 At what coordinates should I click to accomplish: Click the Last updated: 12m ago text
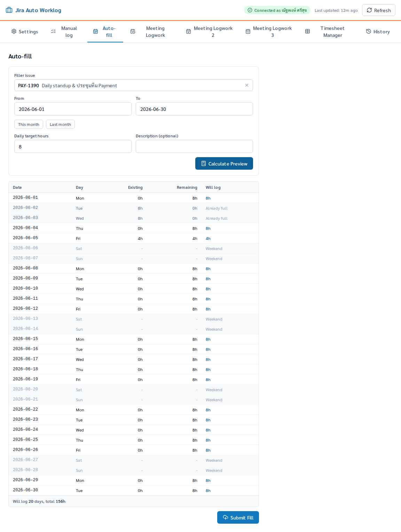336,10
